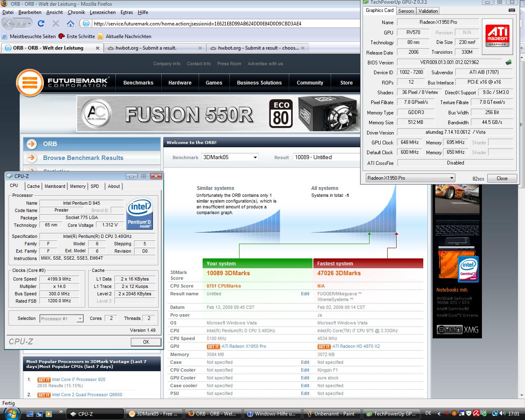Image resolution: width=525 pixels, height=420 pixels.
Task: Open the Result 10089 - Untitled dropdown
Action: coord(326,157)
